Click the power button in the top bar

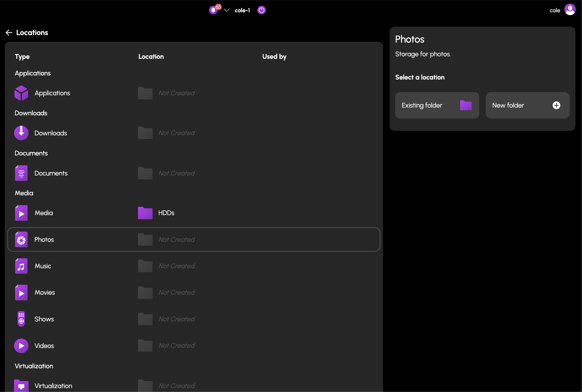coord(261,10)
